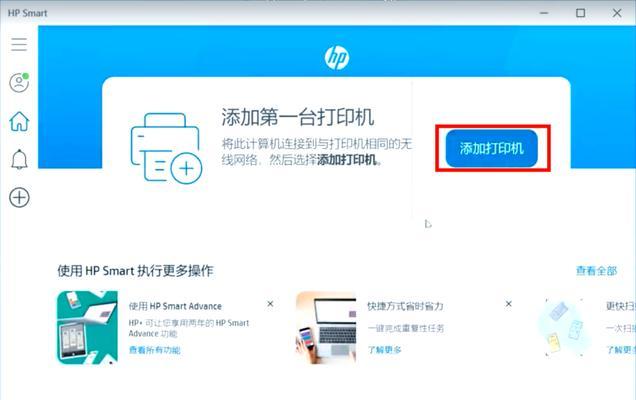Screen dimensions: 636x400
Task: Click the sidebar plus add icon
Action: coord(19,198)
